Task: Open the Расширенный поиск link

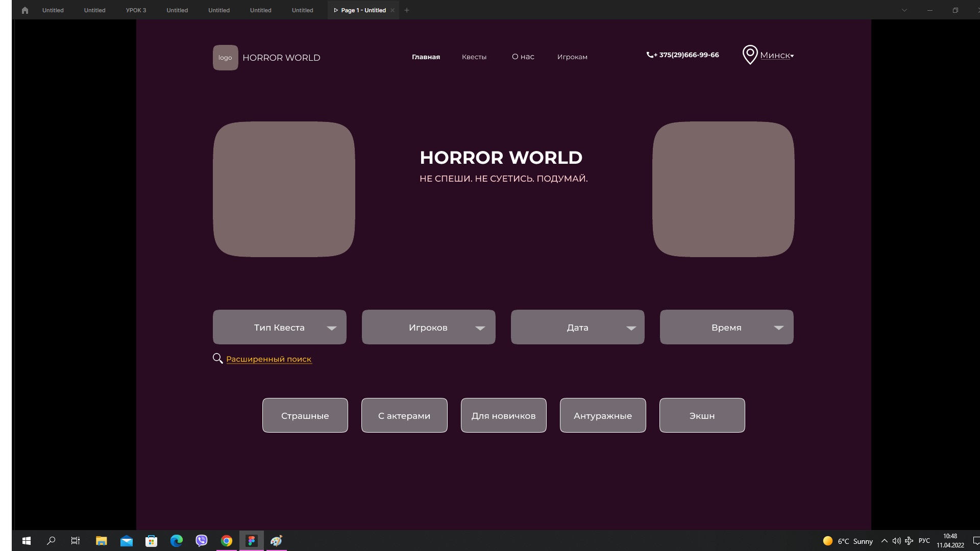Action: [269, 359]
